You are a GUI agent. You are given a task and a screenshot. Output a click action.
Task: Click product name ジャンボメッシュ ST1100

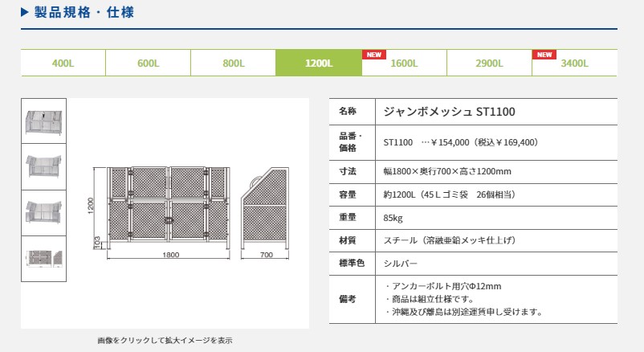(x=449, y=112)
